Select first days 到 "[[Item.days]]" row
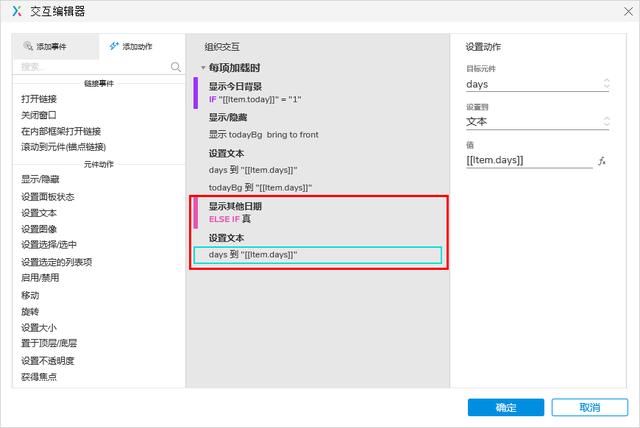The image size is (640, 428). click(253, 170)
